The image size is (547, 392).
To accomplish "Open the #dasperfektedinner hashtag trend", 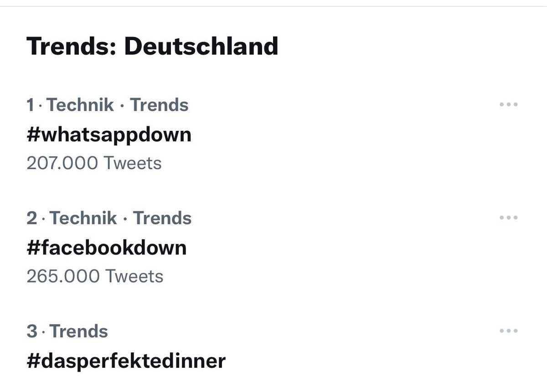I will (126, 361).
